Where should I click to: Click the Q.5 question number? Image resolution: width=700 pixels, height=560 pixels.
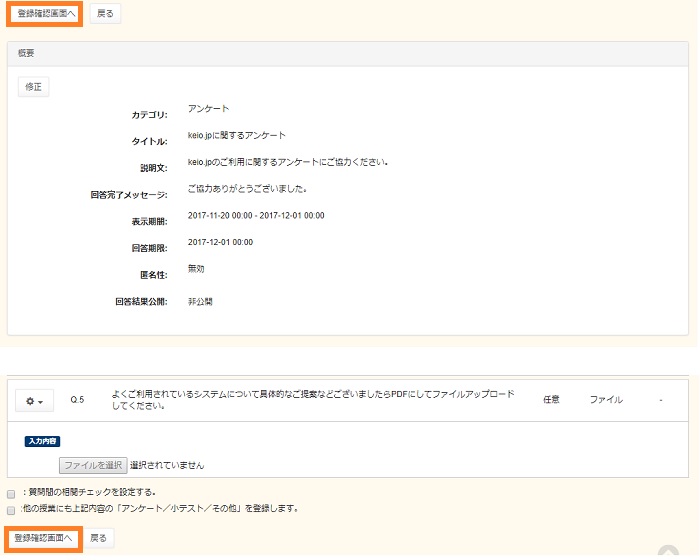[77, 400]
